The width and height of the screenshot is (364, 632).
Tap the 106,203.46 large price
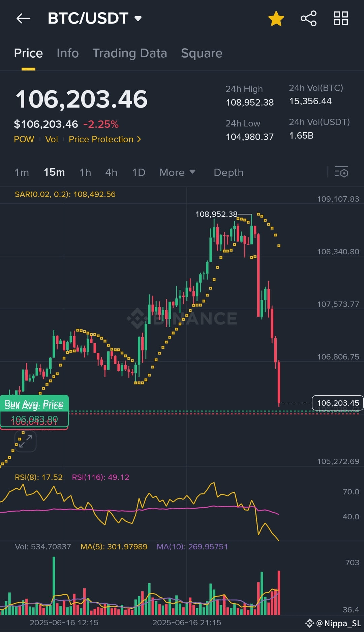82,99
